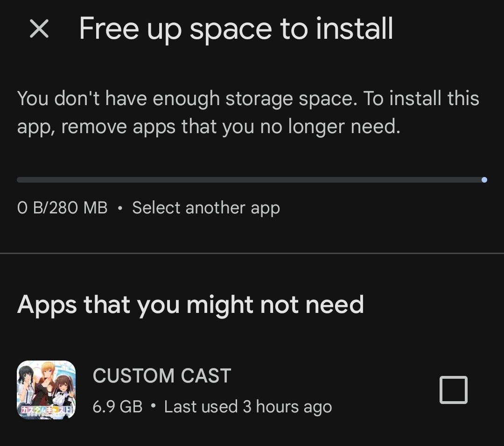Click the blue dot on storage bar
The image size is (504, 446).
point(484,180)
